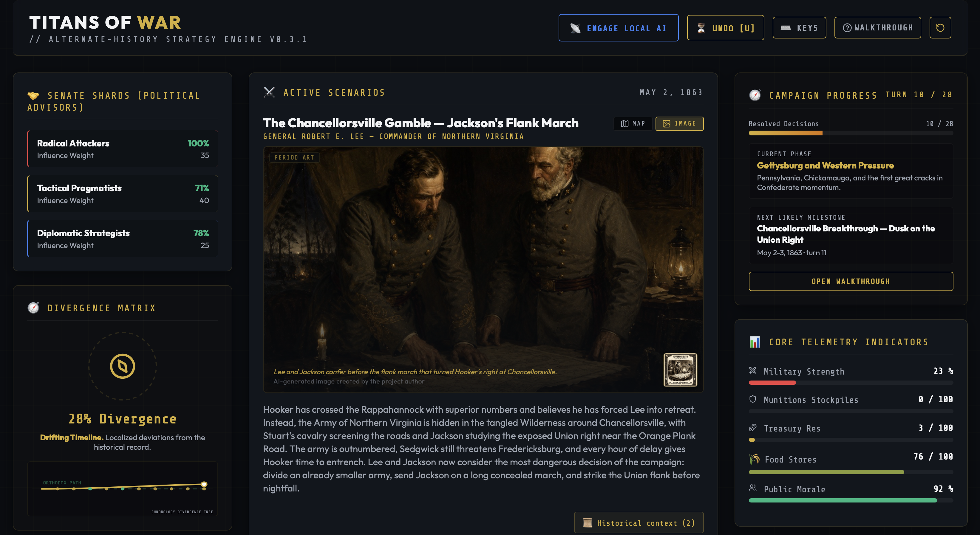Click Open Walkthrough button in Campaign Progress

coord(851,281)
